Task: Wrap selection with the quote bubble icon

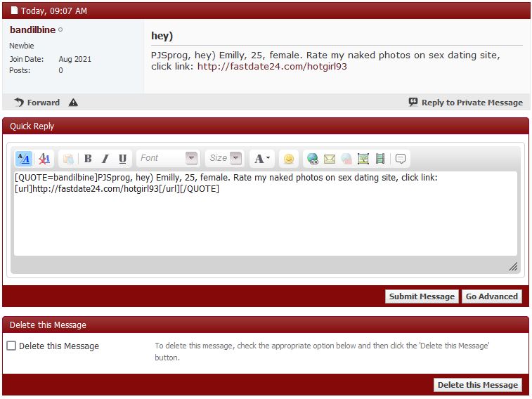Action: pyautogui.click(x=401, y=158)
